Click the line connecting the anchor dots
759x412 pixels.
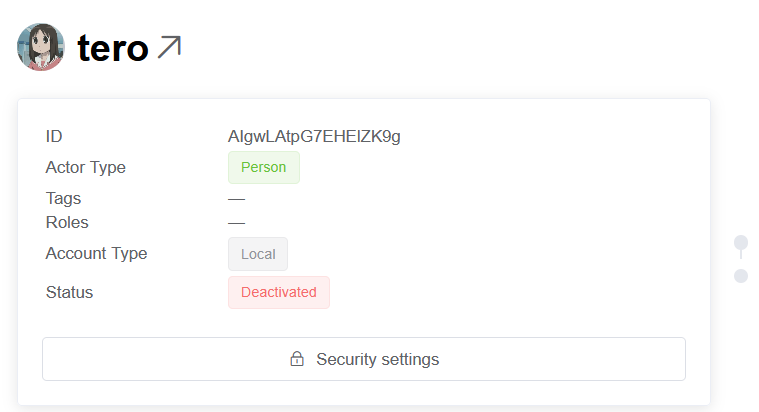point(741,258)
